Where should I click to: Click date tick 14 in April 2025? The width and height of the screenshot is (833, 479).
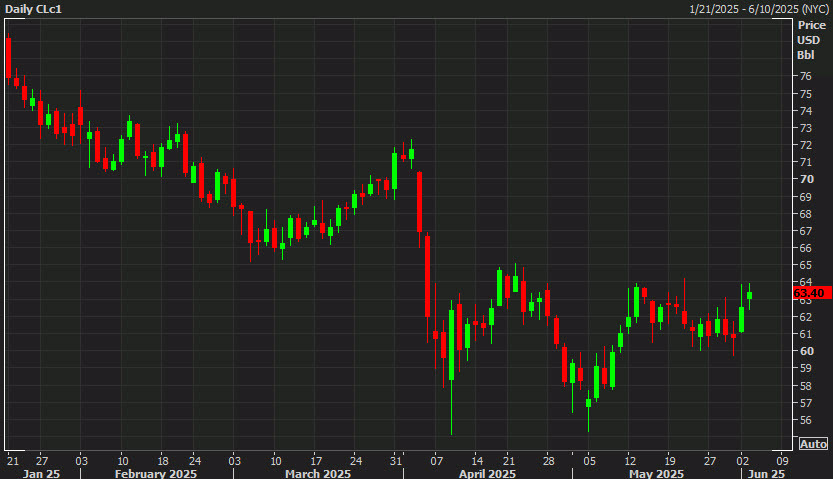(x=477, y=461)
